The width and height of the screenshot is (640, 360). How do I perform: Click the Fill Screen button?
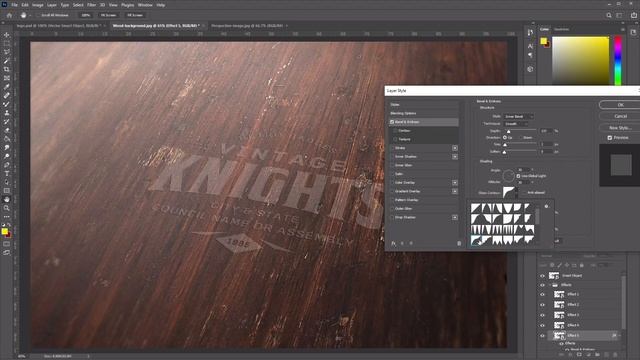pos(135,15)
